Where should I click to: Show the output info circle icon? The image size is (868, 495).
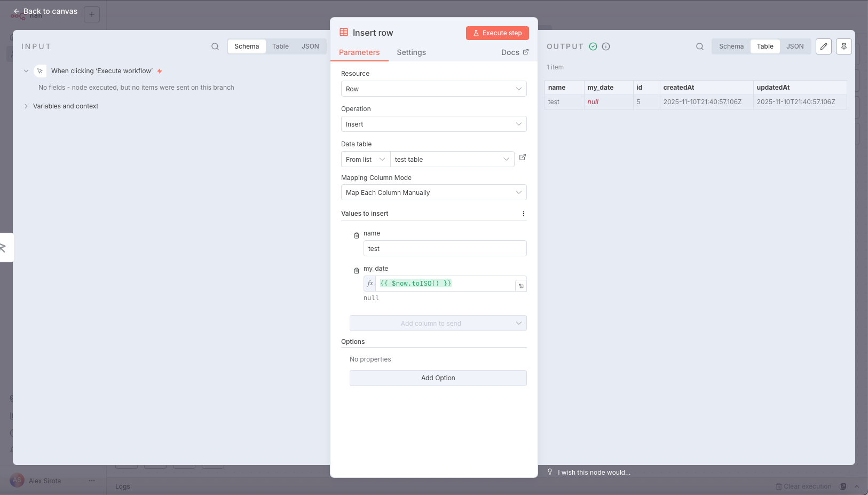(606, 46)
